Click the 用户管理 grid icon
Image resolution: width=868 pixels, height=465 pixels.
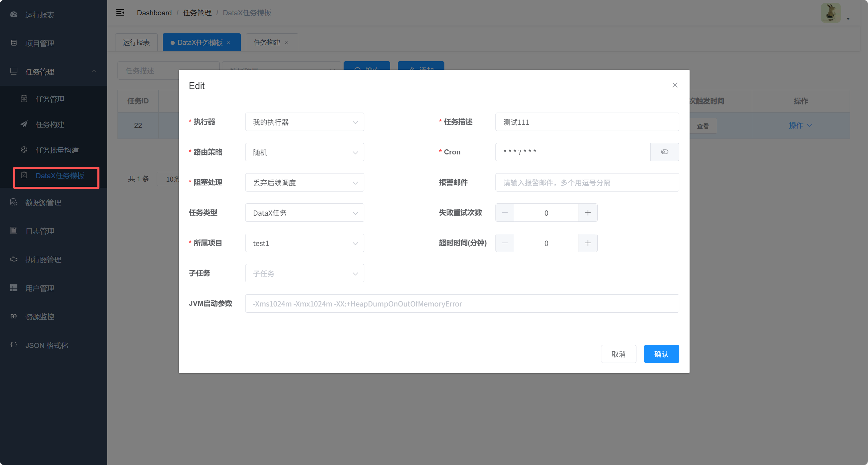point(14,288)
